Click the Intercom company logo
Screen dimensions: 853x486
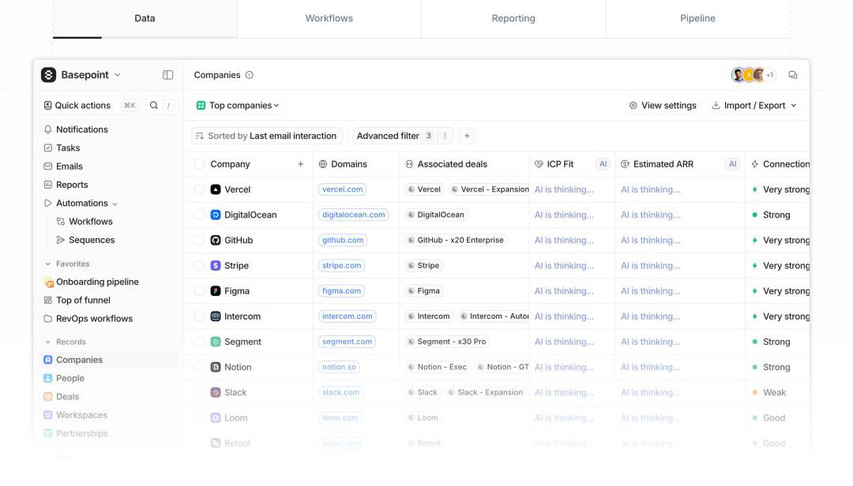click(x=215, y=316)
